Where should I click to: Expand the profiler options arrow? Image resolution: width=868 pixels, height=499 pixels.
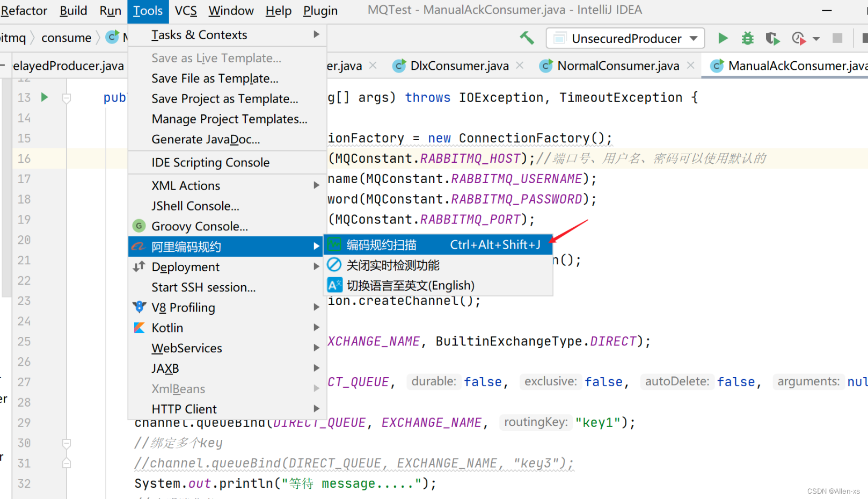pos(816,39)
